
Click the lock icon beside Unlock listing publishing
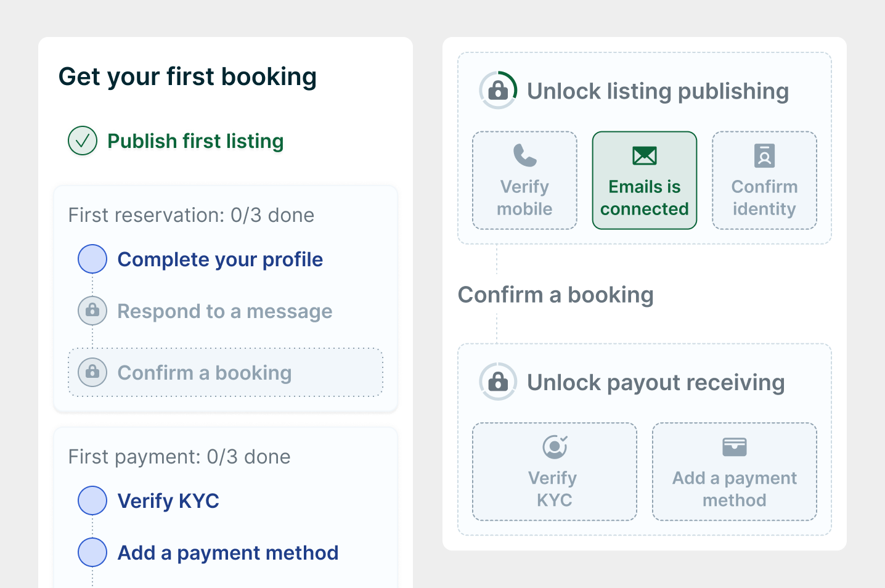pyautogui.click(x=498, y=91)
